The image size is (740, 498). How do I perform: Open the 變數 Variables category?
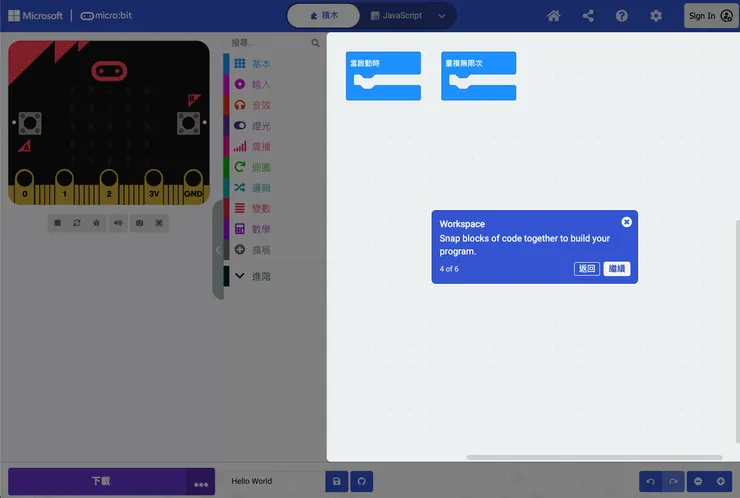(274, 209)
